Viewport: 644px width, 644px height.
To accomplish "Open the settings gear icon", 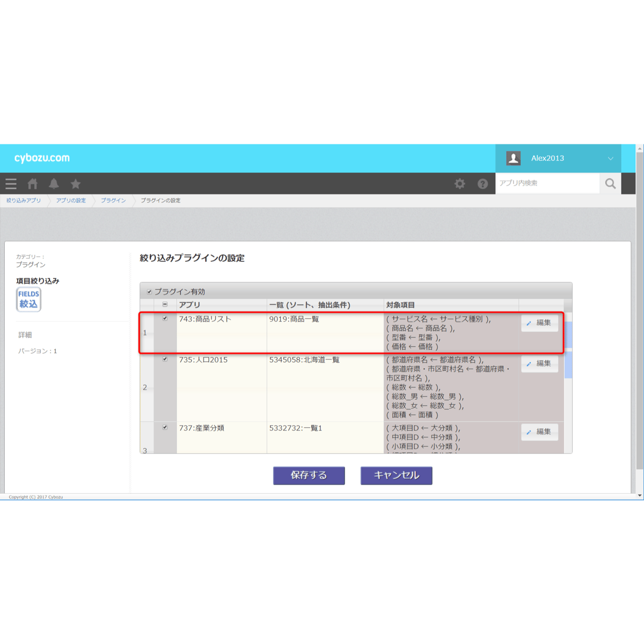I will 460,184.
